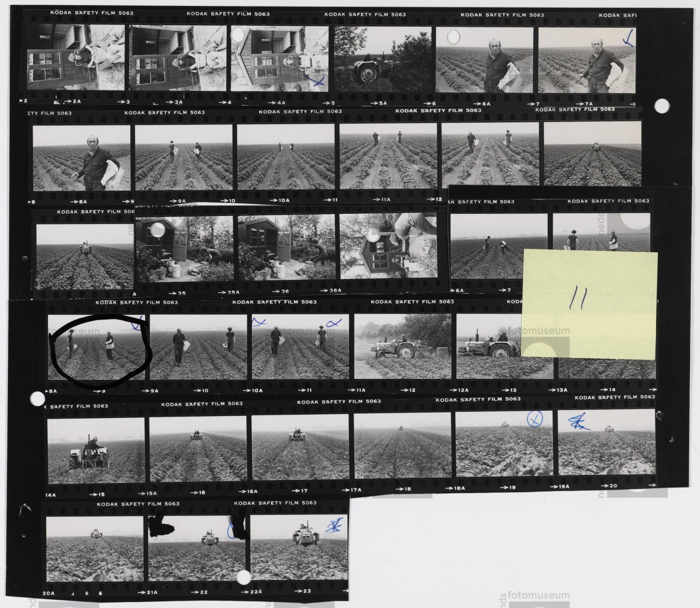Viewport: 700px width, 608px height.
Task: Open the farmer portrait frame 6A
Action: click(x=484, y=60)
